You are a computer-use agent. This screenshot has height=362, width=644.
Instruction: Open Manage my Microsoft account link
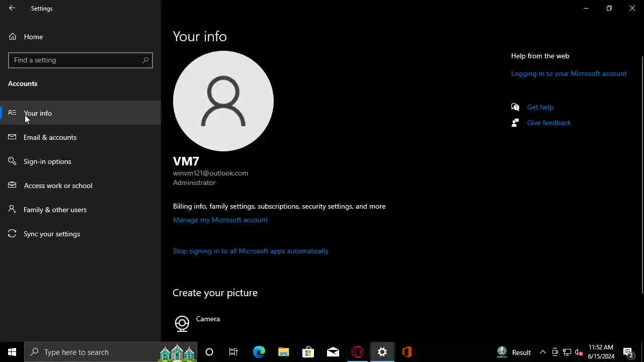click(220, 220)
